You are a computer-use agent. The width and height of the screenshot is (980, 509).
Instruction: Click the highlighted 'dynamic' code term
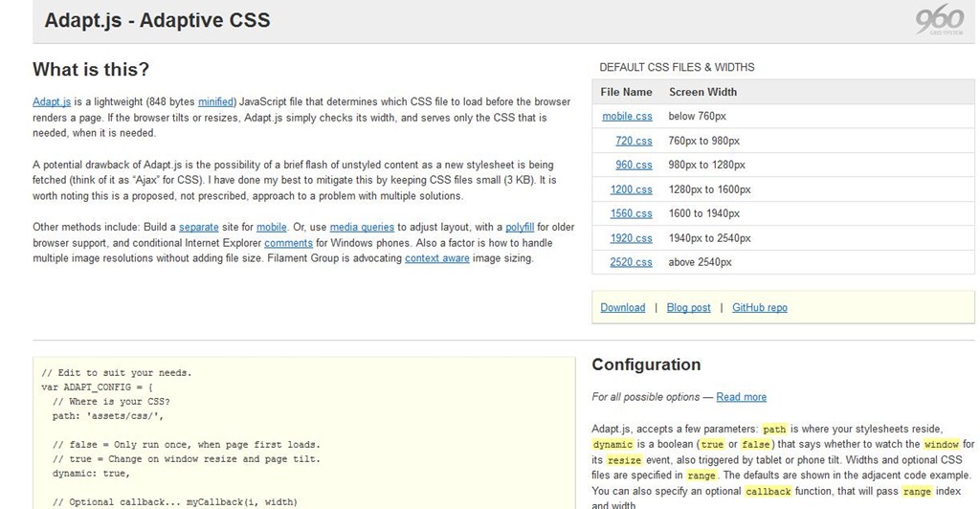pos(612,445)
